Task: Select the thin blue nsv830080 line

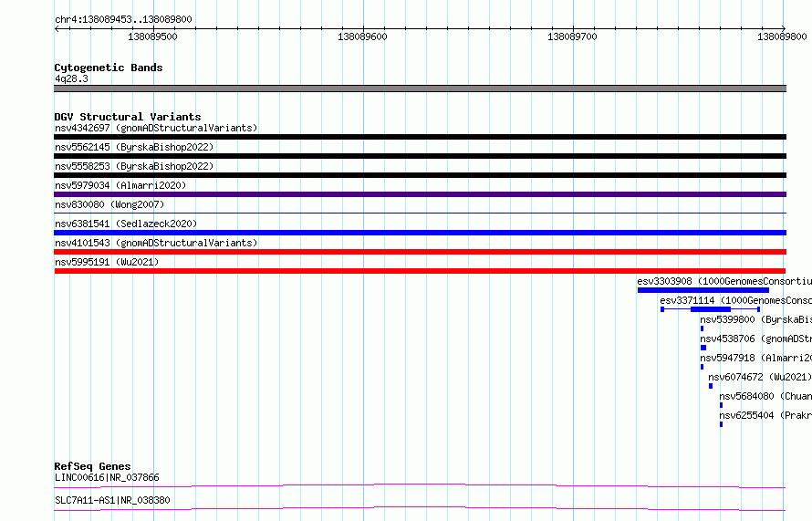Action: click(x=420, y=213)
